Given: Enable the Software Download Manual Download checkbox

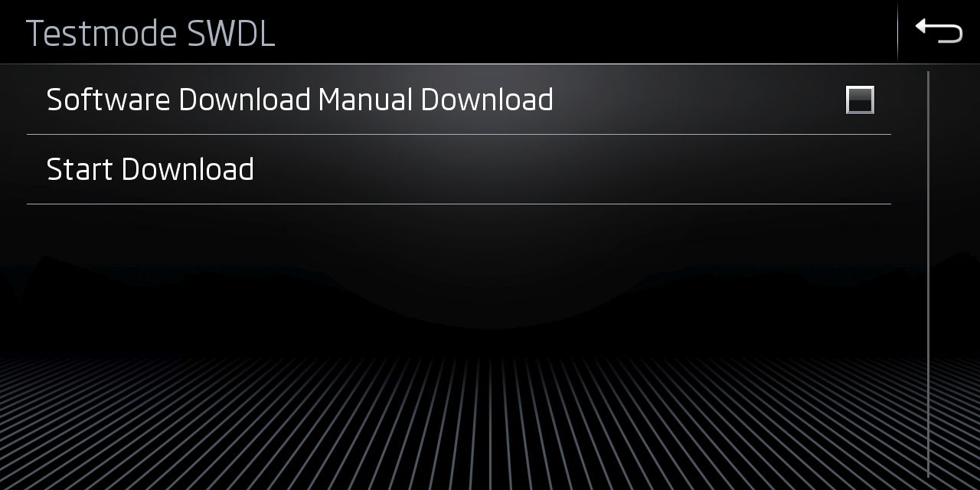Looking at the screenshot, I should point(860,100).
